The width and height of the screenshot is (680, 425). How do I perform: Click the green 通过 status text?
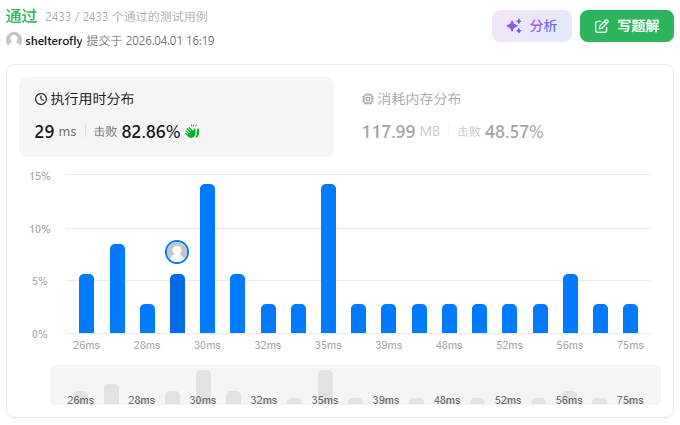(x=22, y=17)
